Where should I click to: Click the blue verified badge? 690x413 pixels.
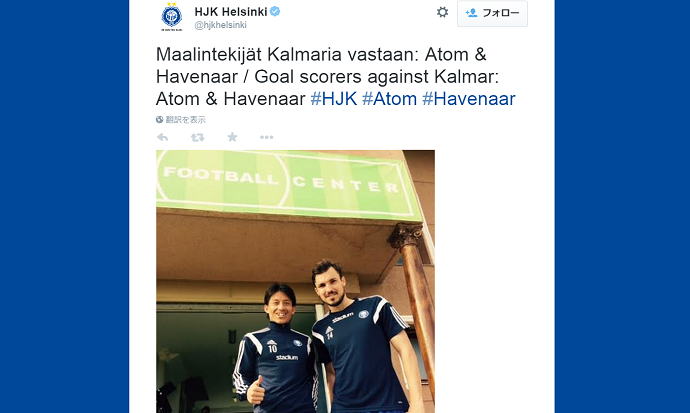tap(275, 11)
